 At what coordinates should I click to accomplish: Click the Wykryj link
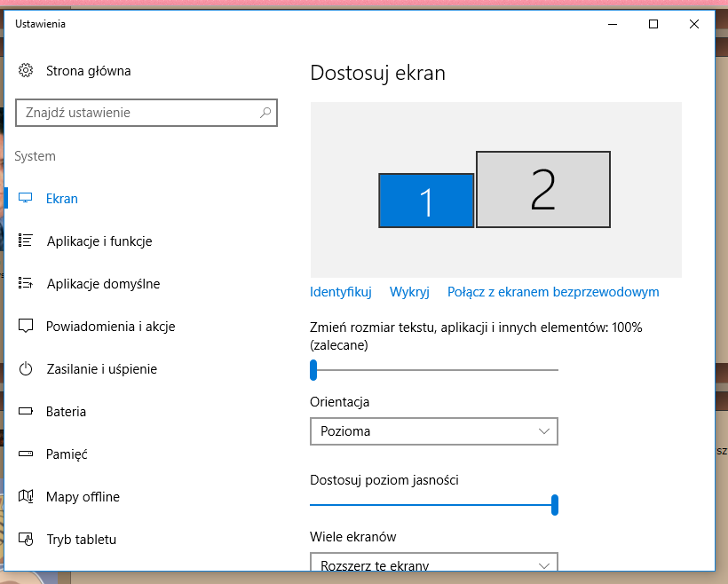pos(409,292)
